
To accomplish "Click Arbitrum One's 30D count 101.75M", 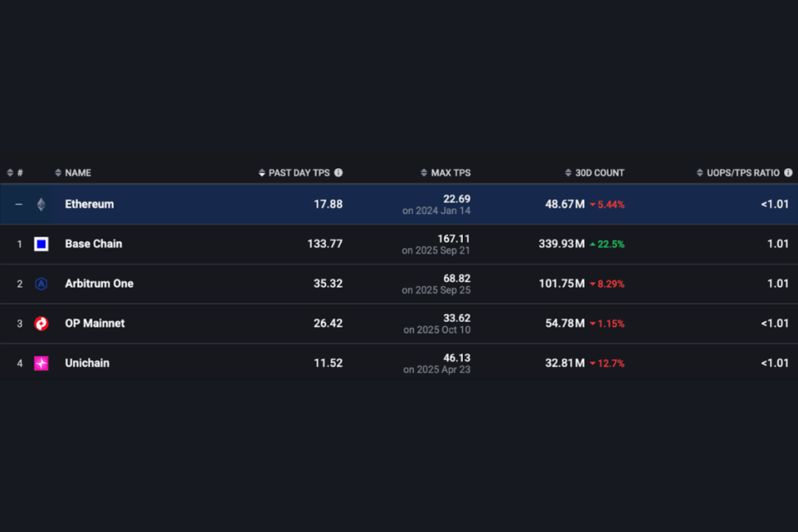I will tap(562, 284).
